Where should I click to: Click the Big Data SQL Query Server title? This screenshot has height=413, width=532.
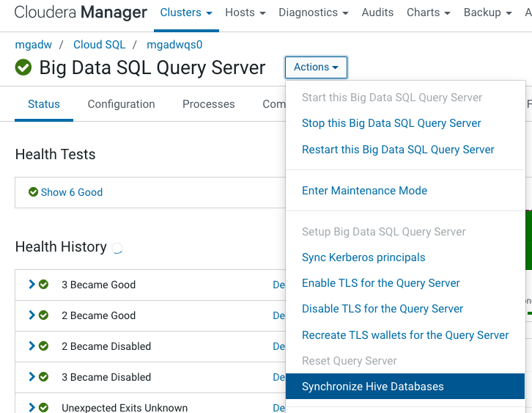pyautogui.click(x=152, y=67)
